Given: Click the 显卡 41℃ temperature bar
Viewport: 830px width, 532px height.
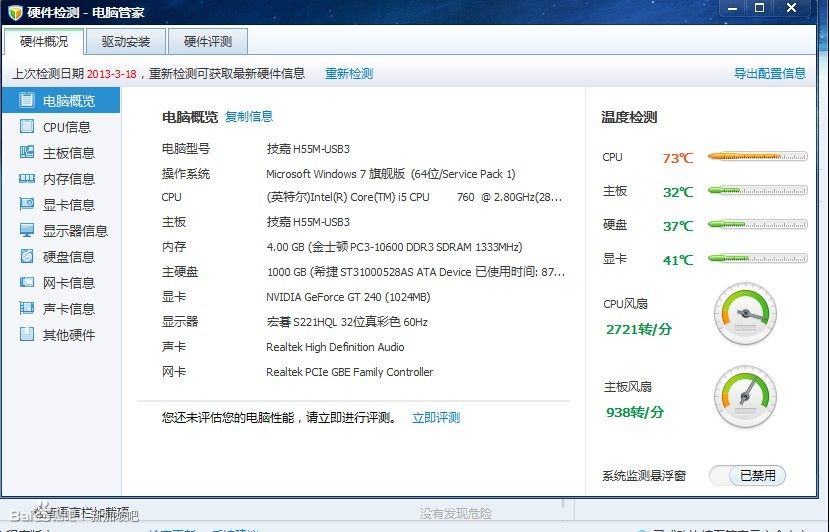Looking at the screenshot, I should 757,258.
